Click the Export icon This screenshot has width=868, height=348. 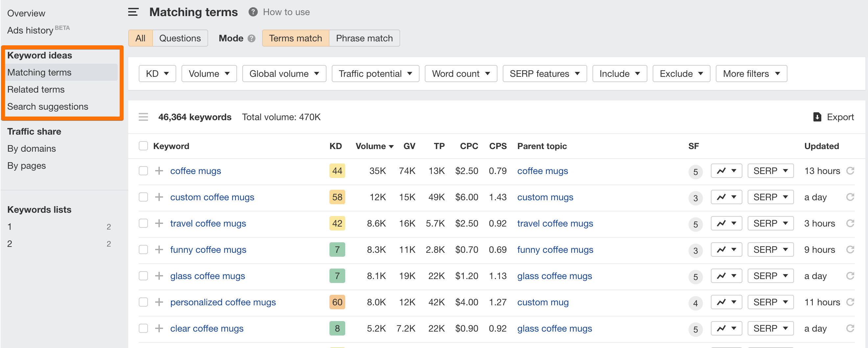[817, 117]
